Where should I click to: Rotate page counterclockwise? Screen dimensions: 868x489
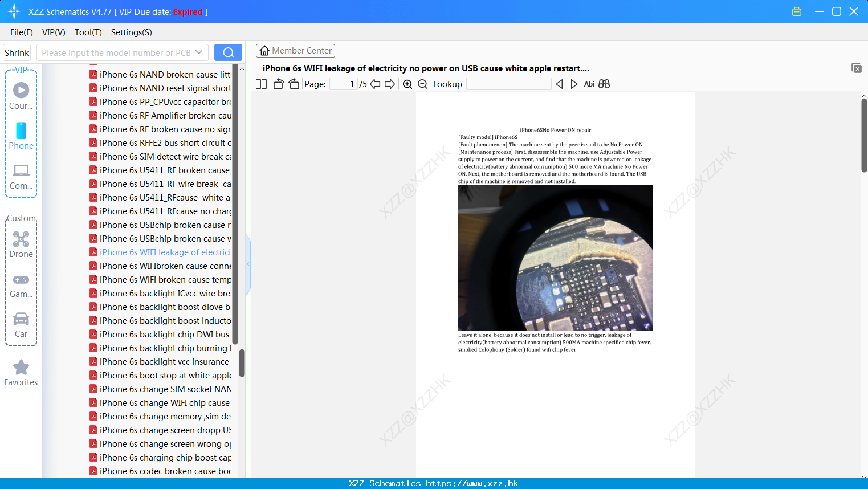(x=278, y=84)
